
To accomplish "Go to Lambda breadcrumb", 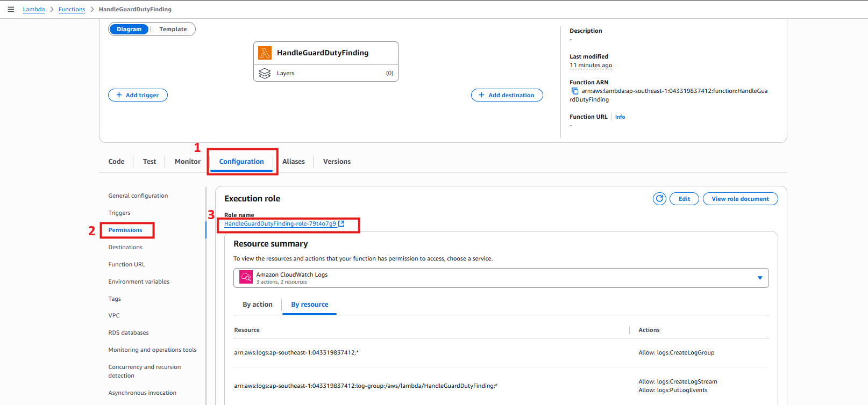I will point(34,9).
